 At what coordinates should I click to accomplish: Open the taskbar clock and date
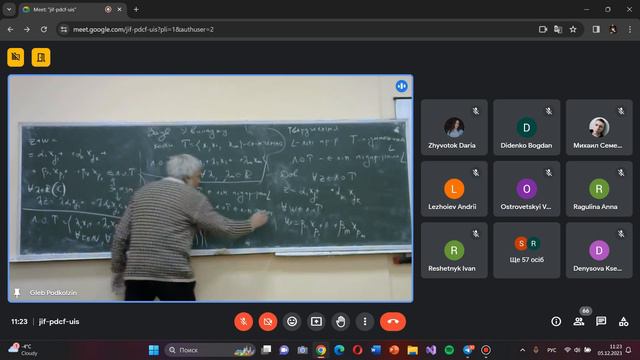610,350
